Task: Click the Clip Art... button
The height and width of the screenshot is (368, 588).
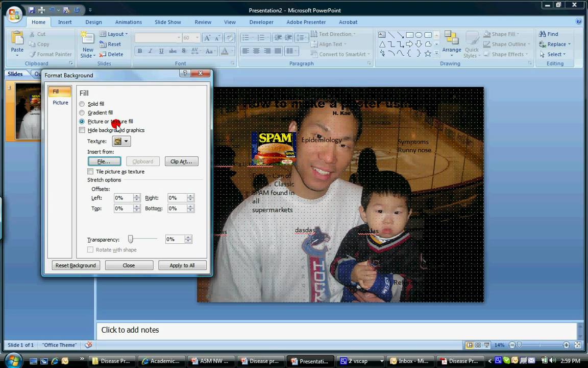Action: pos(182,162)
